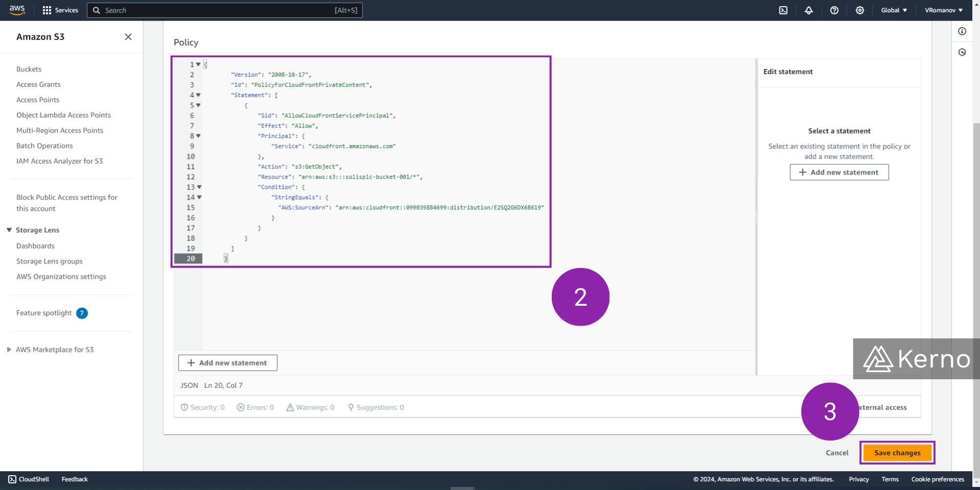Click the Warnings: 0 indicator
This screenshot has height=490, width=980.
pos(310,407)
